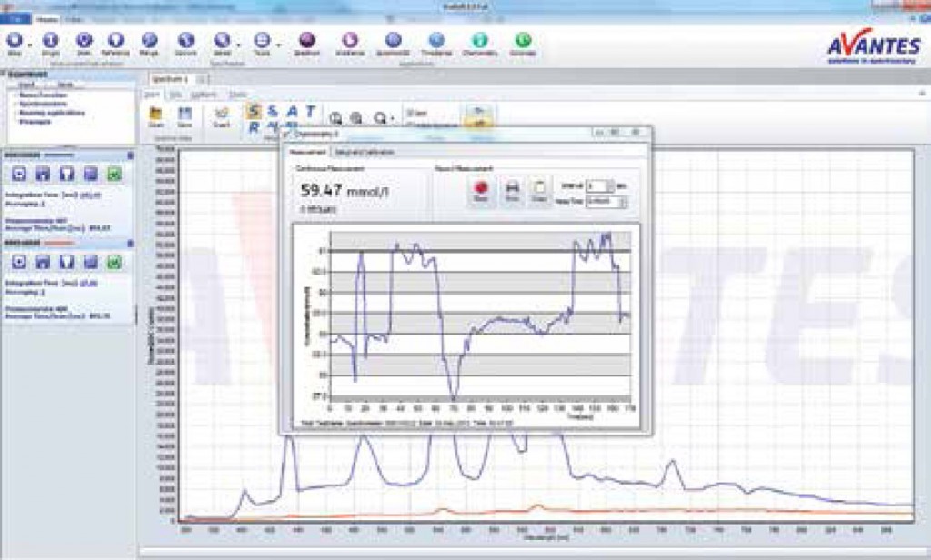Click the dark purple sphere ribbon icon

[x=307, y=40]
